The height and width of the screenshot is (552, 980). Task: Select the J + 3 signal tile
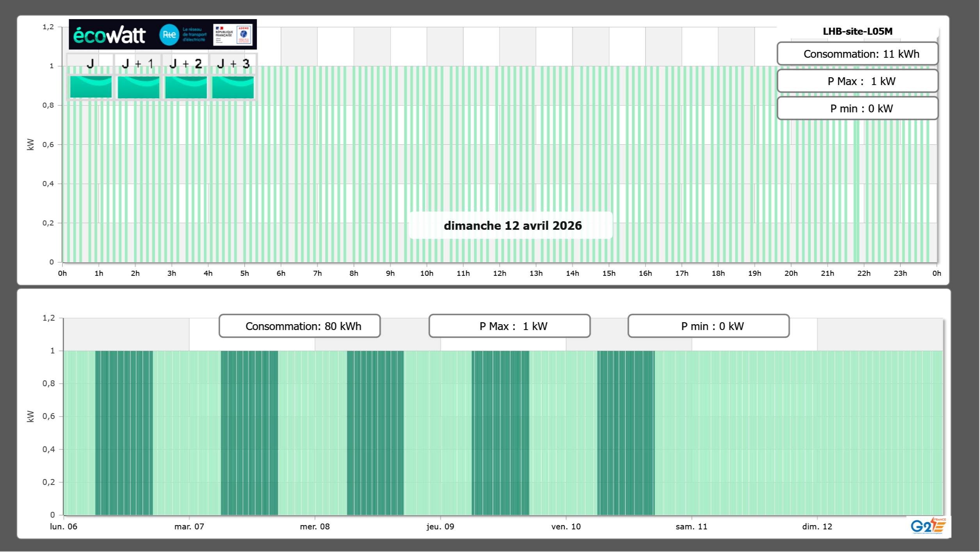tap(233, 87)
